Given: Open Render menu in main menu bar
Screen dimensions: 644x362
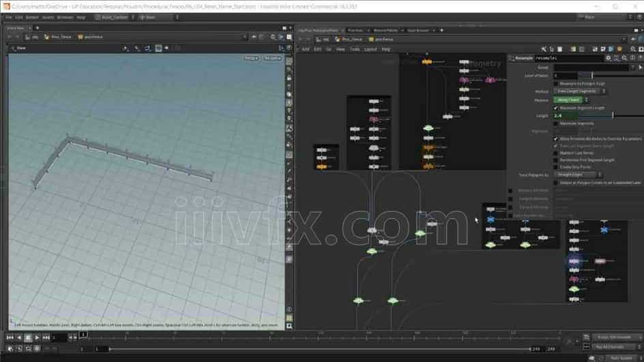Looking at the screenshot, I should coord(32,17).
